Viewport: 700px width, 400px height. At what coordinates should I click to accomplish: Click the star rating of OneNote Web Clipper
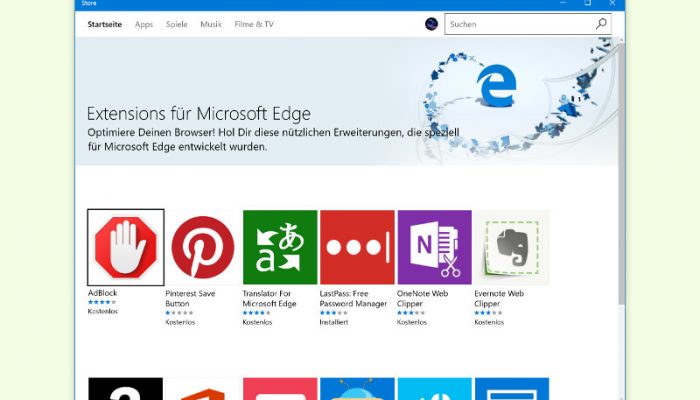[x=411, y=313]
